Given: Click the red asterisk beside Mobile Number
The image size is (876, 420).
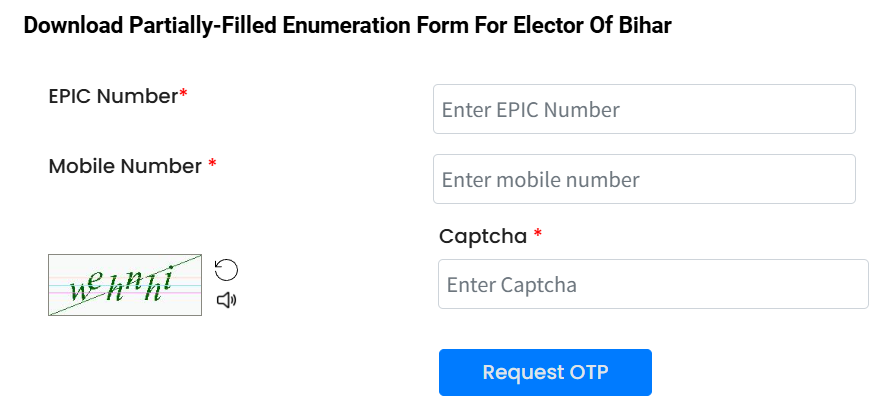Looking at the screenshot, I should (x=212, y=164).
